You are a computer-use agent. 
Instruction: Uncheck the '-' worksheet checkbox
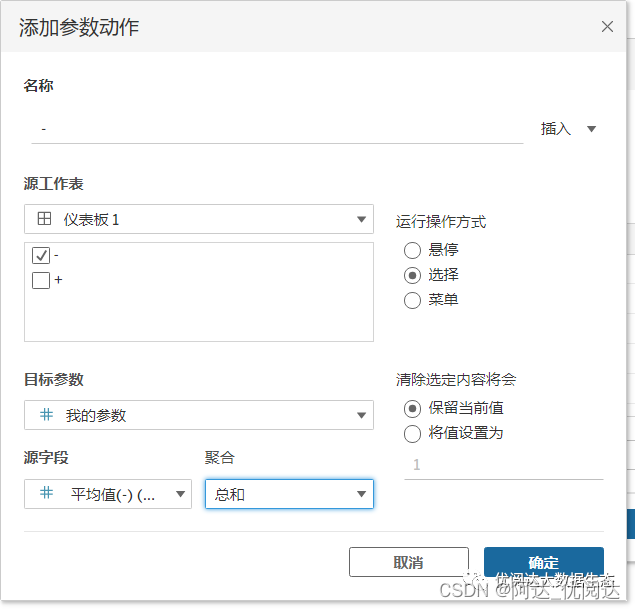pyautogui.click(x=41, y=256)
